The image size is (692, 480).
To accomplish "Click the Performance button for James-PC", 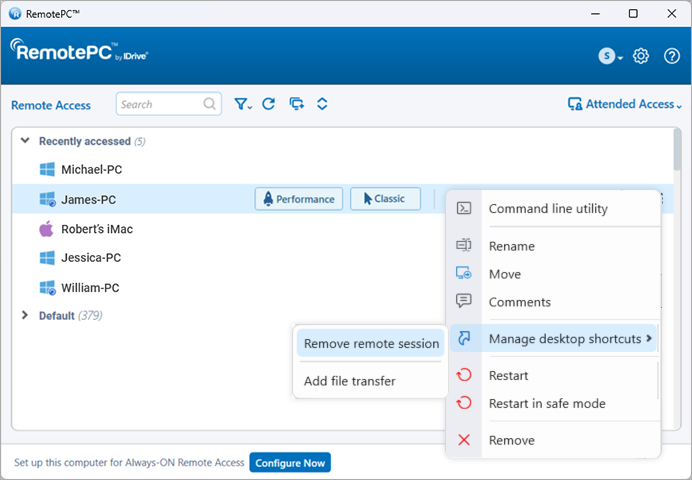I will coord(299,199).
